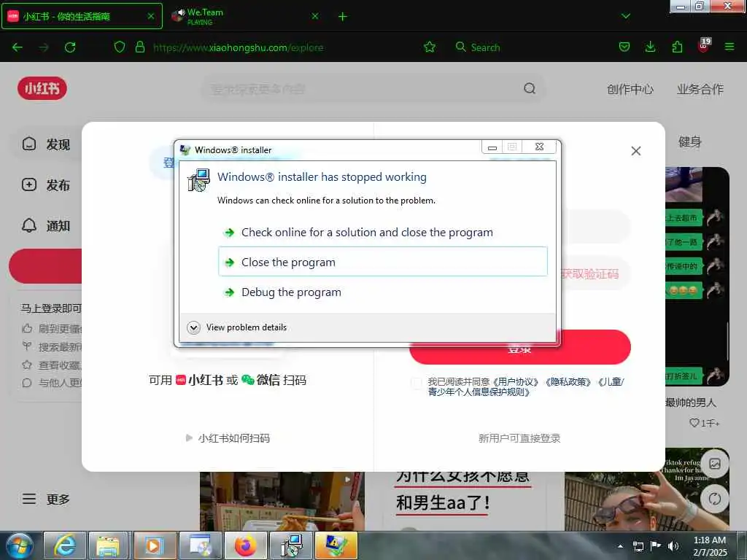The width and height of the screenshot is (747, 560).
Task: Close the 小红书 browser tab
Action: [150, 16]
